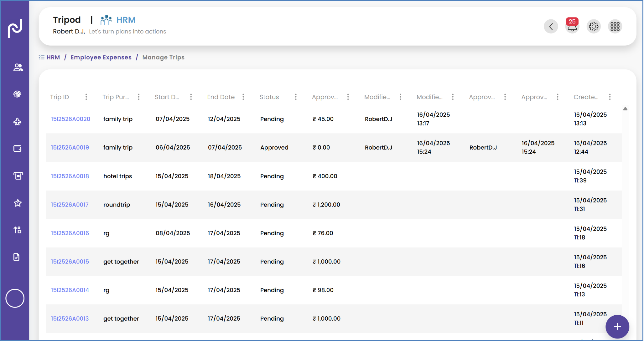This screenshot has width=644, height=341.
Task: Open the apps grid launcher icon
Action: 615,27
